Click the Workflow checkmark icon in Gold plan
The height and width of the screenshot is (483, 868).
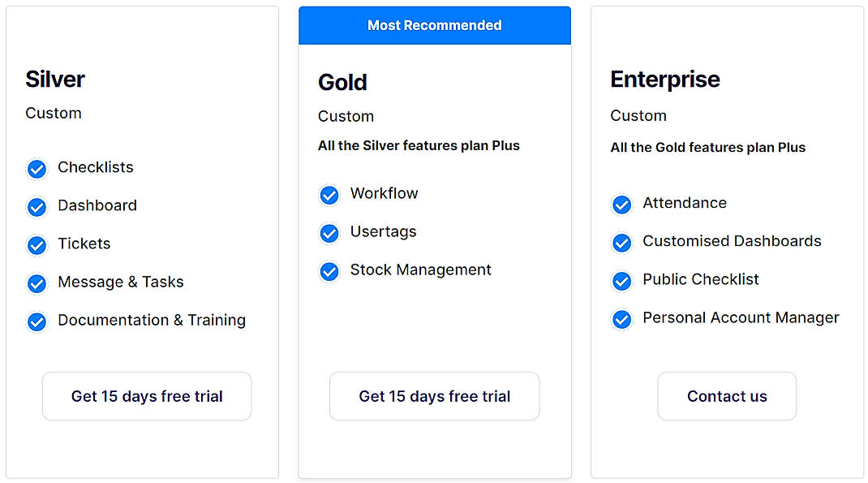(x=329, y=194)
